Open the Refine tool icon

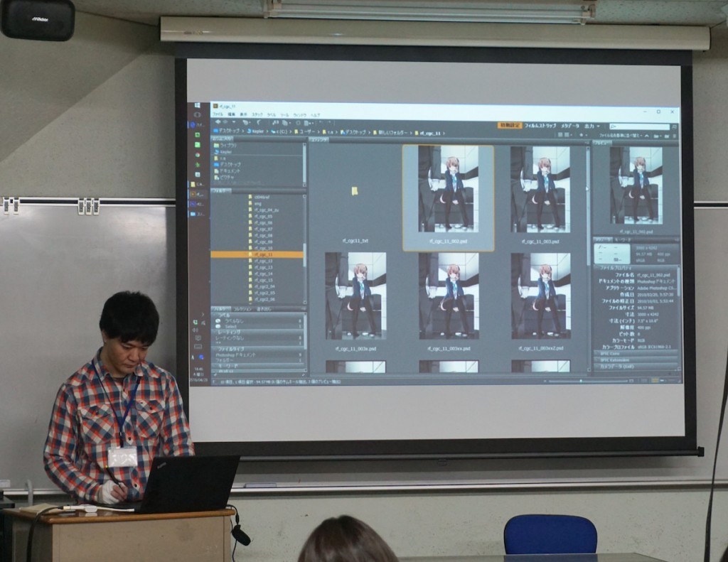pyautogui.click(x=286, y=123)
